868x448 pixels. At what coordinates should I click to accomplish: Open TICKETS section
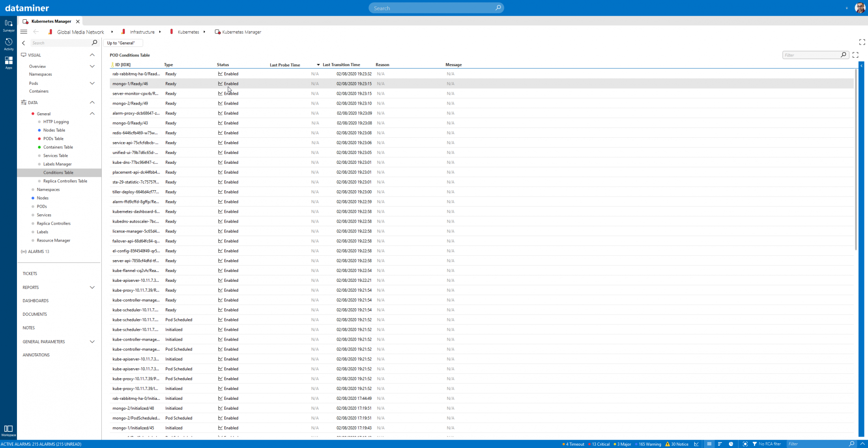point(30,274)
